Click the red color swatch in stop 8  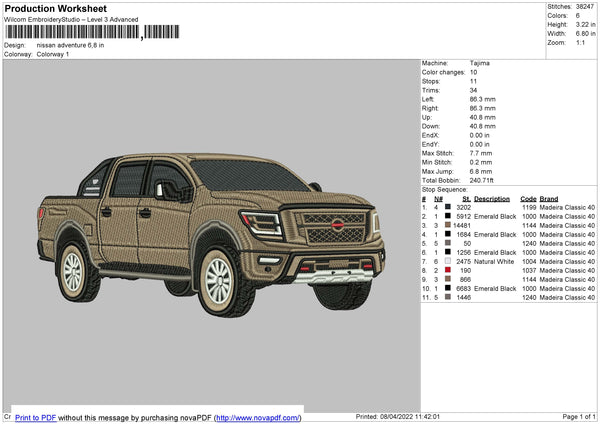click(x=449, y=270)
